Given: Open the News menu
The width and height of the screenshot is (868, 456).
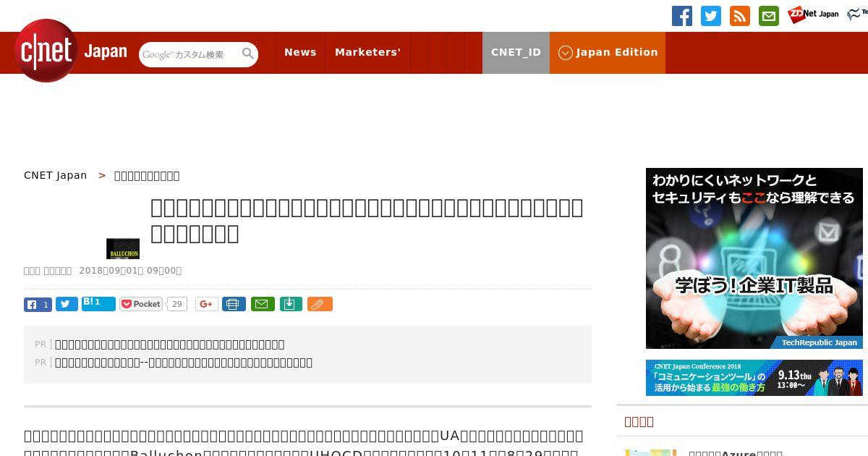Looking at the screenshot, I should tap(300, 52).
